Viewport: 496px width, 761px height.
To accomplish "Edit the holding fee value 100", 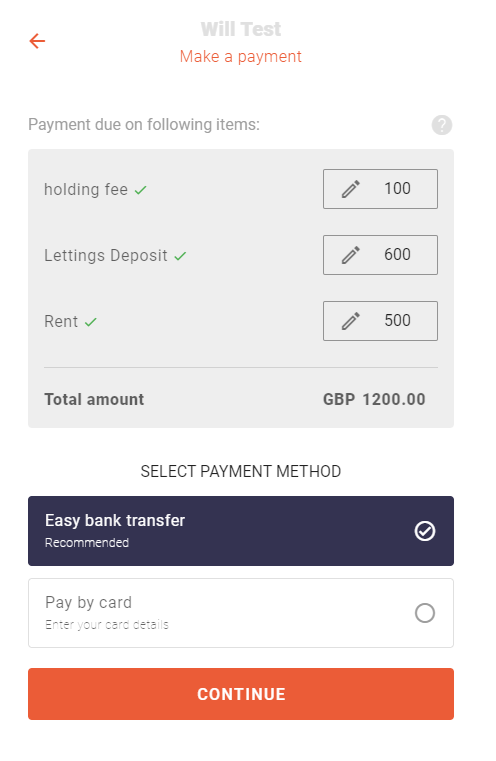I will point(397,188).
